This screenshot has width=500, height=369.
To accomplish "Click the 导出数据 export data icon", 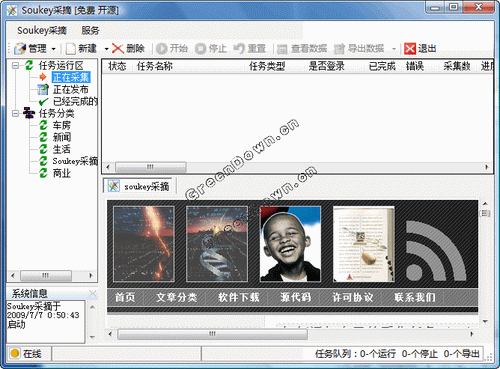I will tap(339, 49).
